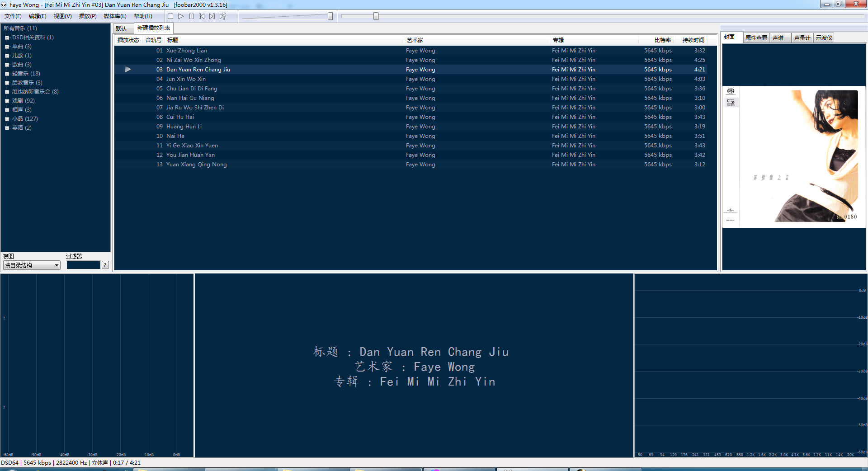Select the track Nan Hai Gu Niang
The image size is (868, 471).
(x=190, y=98)
